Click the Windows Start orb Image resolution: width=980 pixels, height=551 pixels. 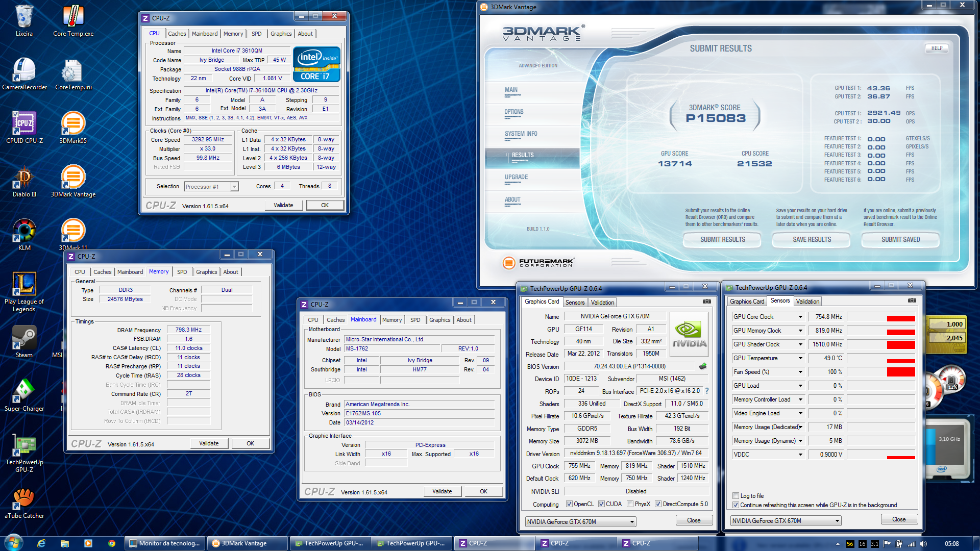click(13, 543)
